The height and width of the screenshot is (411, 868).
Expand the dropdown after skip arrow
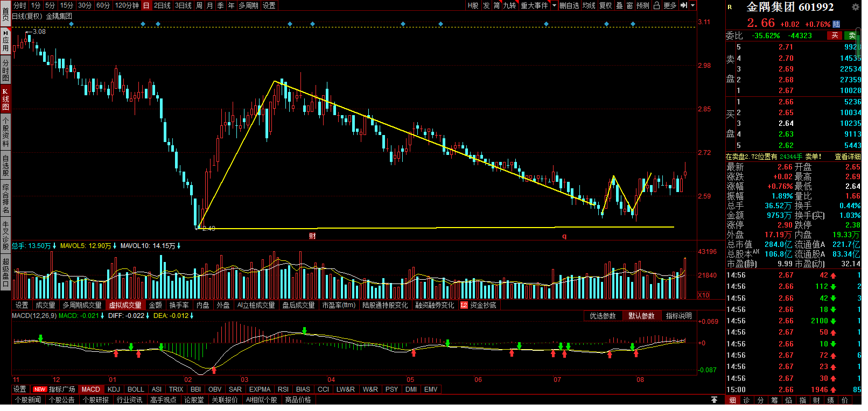(693, 5)
